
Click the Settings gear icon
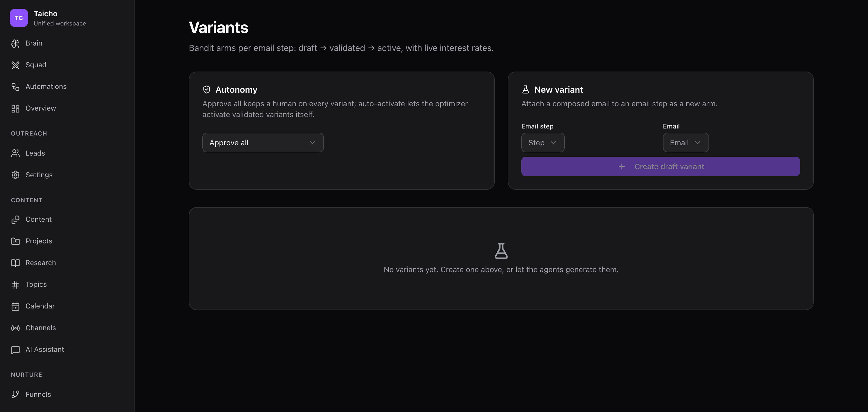point(15,175)
